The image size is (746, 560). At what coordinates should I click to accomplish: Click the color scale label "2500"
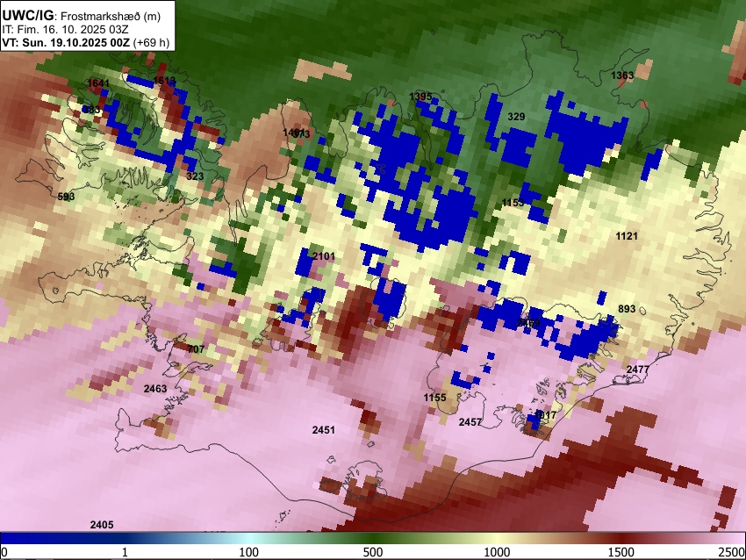pyautogui.click(x=732, y=552)
